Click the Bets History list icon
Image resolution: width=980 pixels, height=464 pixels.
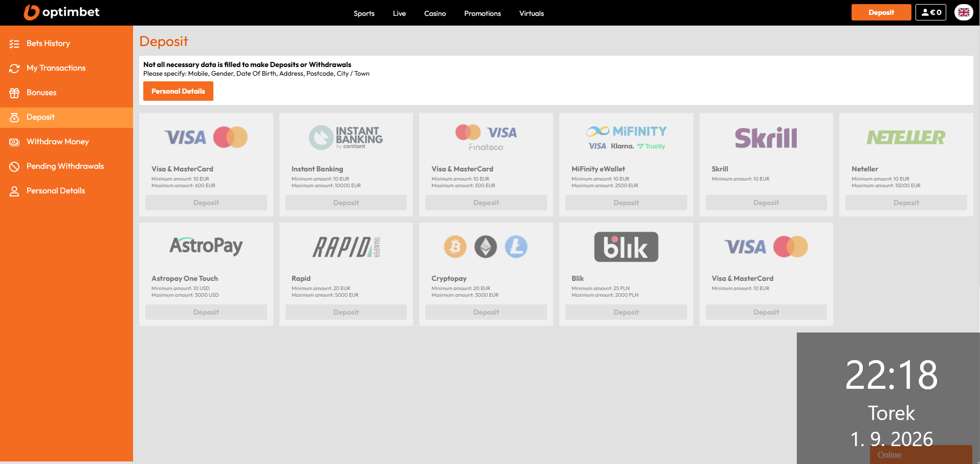click(x=14, y=44)
